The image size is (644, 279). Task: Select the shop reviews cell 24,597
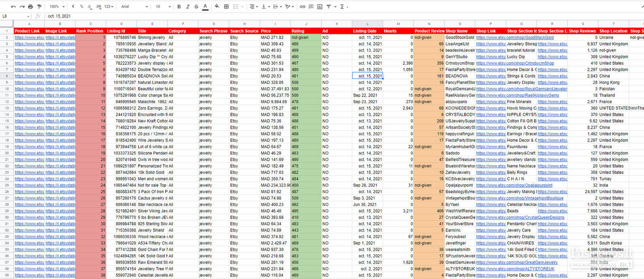[x=583, y=192]
